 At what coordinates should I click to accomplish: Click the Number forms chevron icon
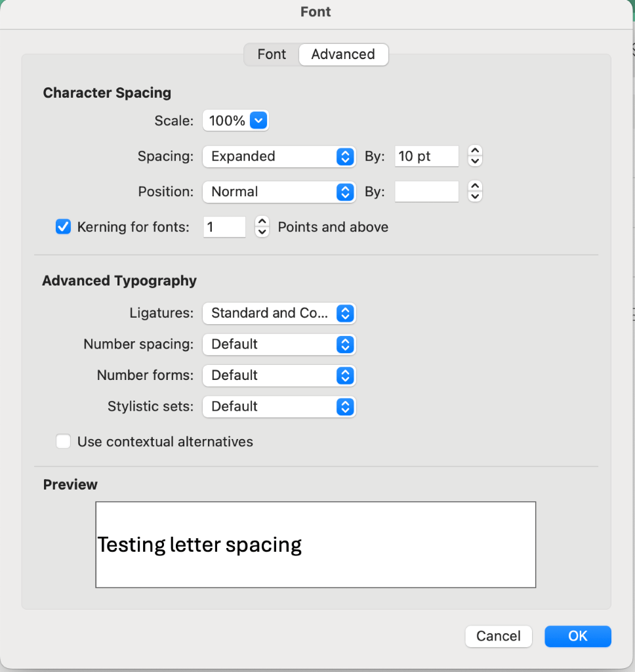(345, 375)
